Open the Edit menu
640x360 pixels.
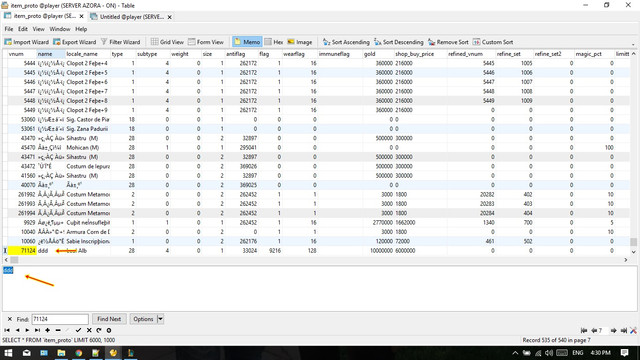click(x=23, y=29)
